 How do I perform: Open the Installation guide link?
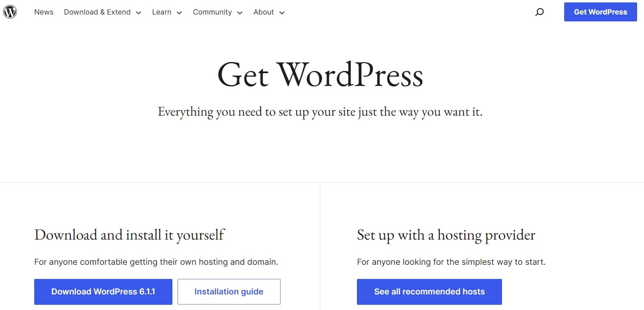[229, 292]
